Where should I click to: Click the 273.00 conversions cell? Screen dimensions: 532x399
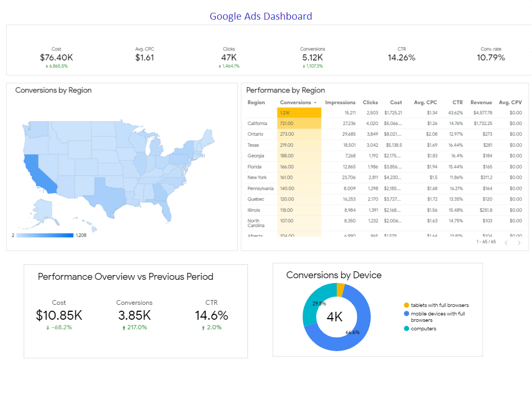coord(299,134)
